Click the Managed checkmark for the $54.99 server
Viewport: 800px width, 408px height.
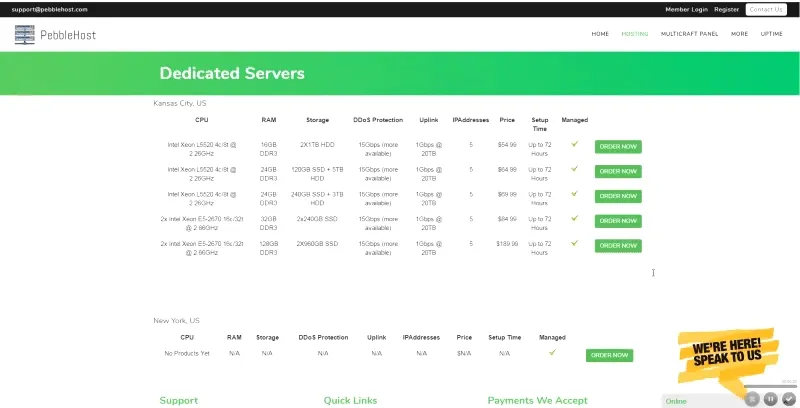point(574,144)
